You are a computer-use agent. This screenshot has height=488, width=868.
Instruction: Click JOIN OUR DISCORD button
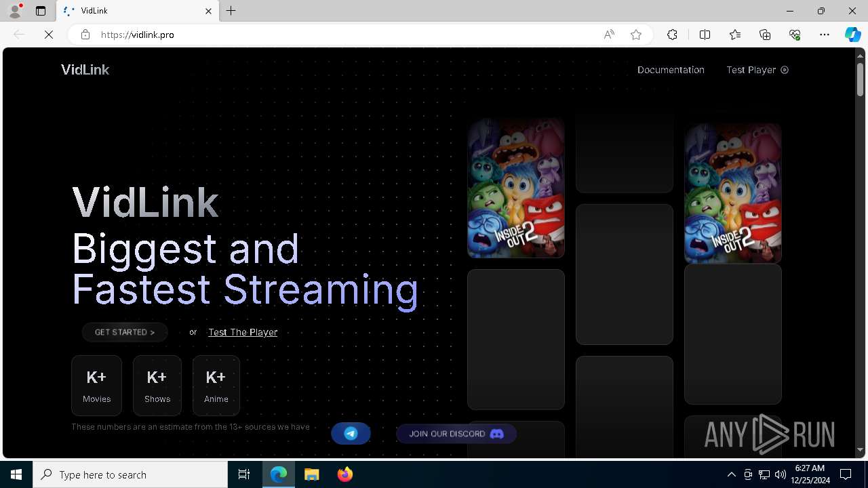pos(456,434)
